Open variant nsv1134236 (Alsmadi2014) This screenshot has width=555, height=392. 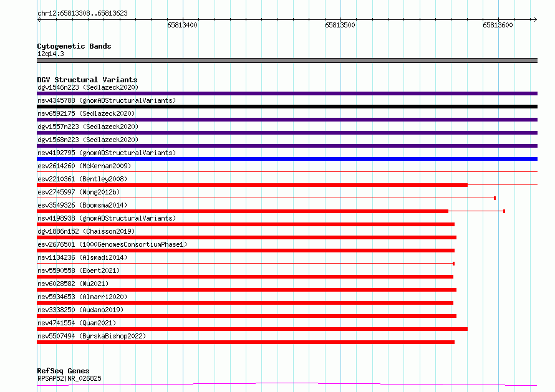(82, 257)
